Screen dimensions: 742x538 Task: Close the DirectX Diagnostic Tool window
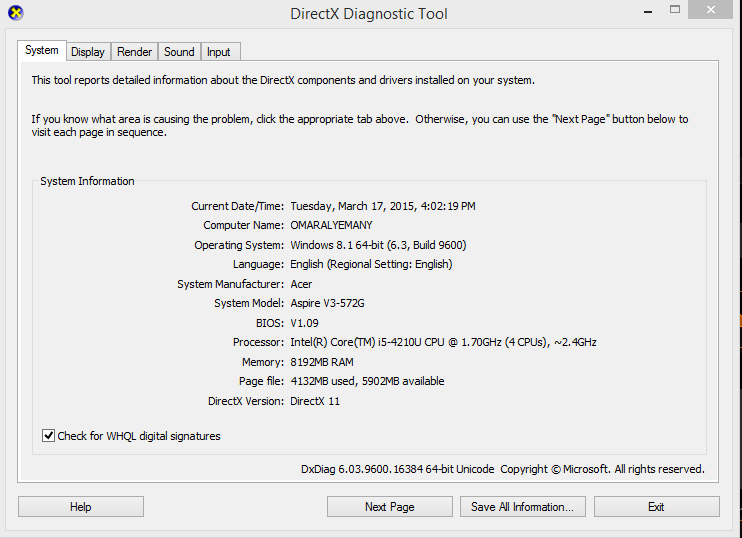710,9
